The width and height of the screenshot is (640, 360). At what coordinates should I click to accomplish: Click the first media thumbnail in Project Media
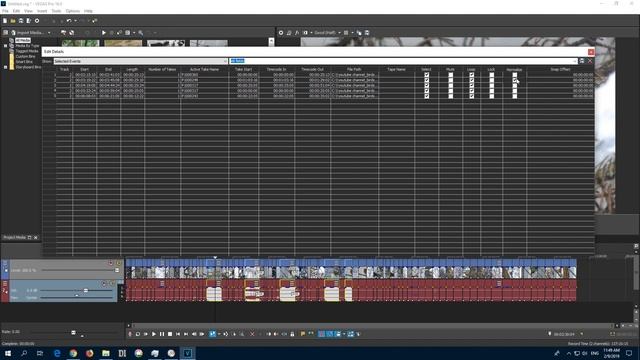click(80, 43)
